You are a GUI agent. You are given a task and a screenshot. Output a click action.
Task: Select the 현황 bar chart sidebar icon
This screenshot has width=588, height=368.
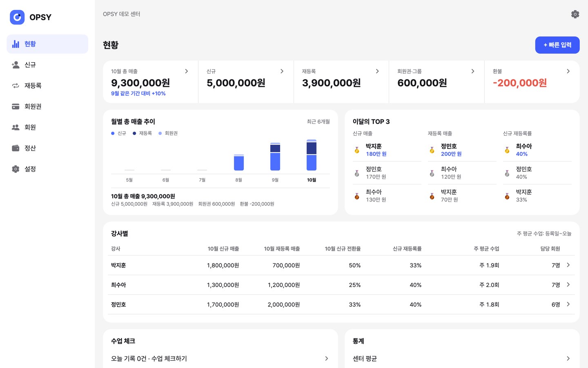point(16,44)
